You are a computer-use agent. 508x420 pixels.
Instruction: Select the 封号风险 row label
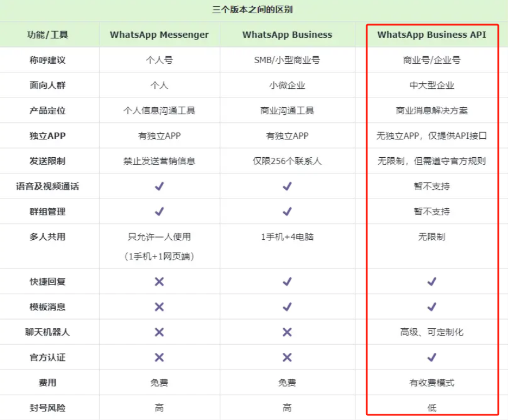click(x=48, y=408)
